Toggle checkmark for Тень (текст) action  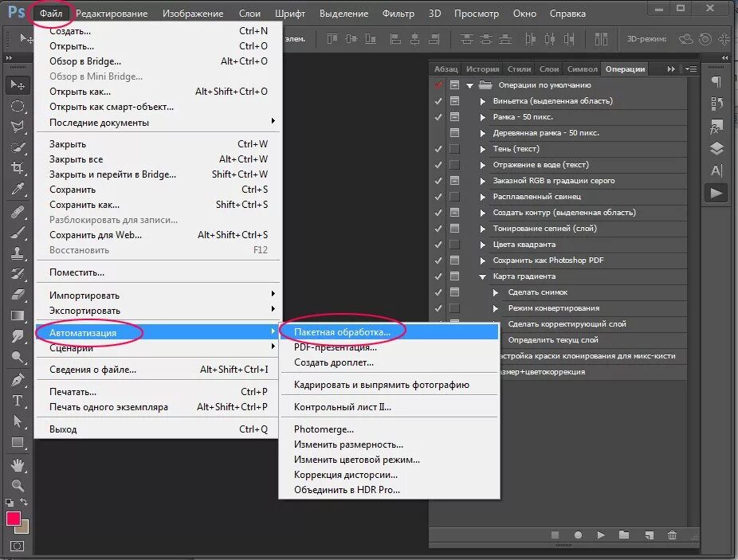438,149
